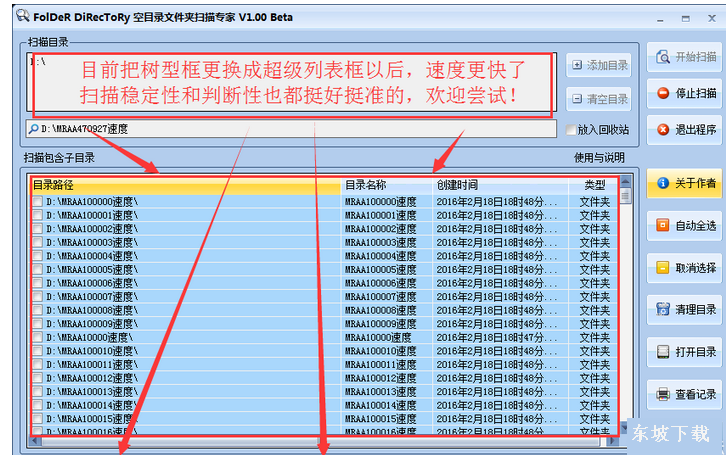Click the orange 自动全选 icon

(x=663, y=225)
